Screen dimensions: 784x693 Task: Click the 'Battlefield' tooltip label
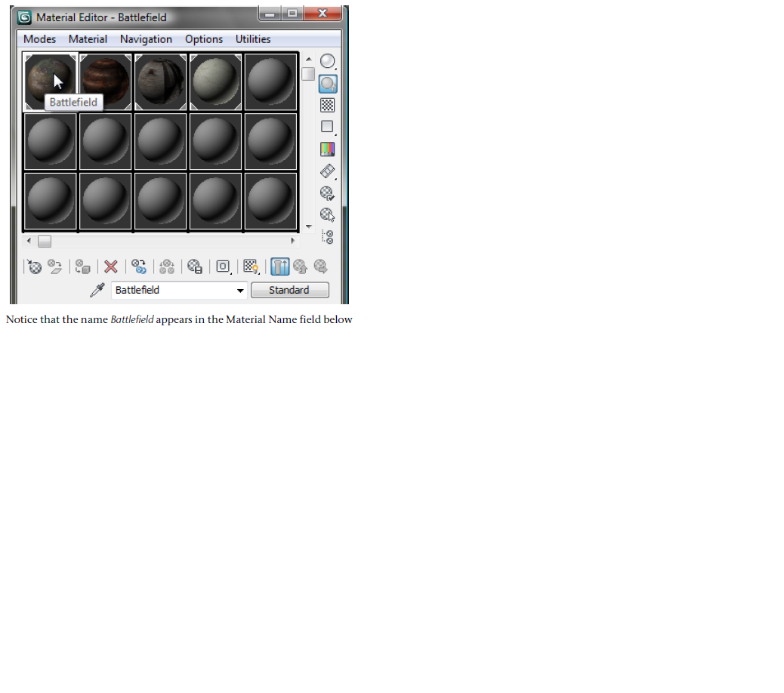click(73, 102)
